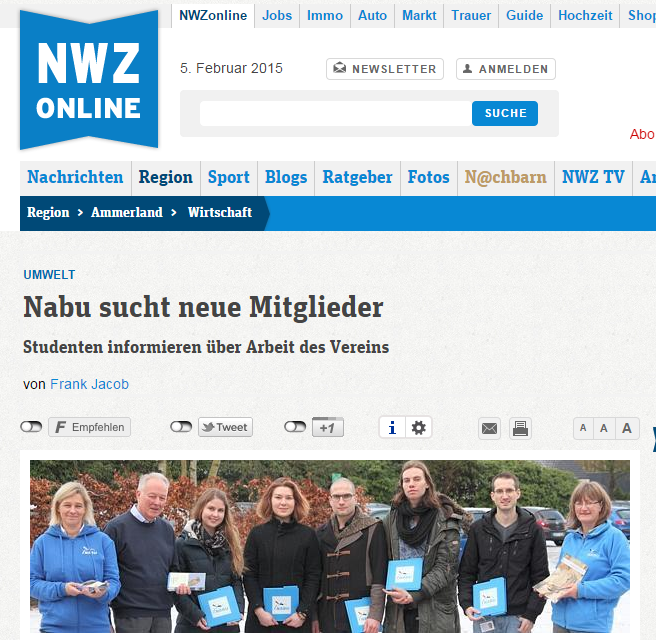
Task: Open the gear settings icon for sharing
Action: pyautogui.click(x=418, y=427)
